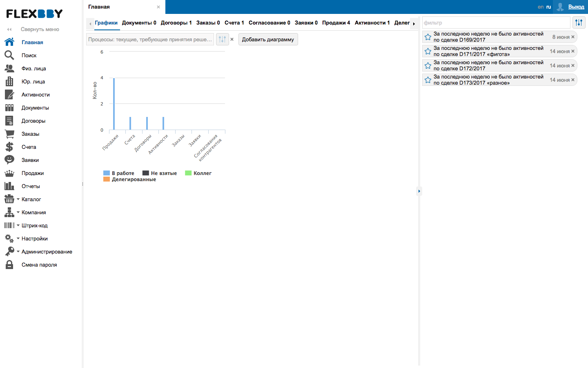Click the фильтр input field
Viewport: 588px width, 368px height.
coord(496,23)
